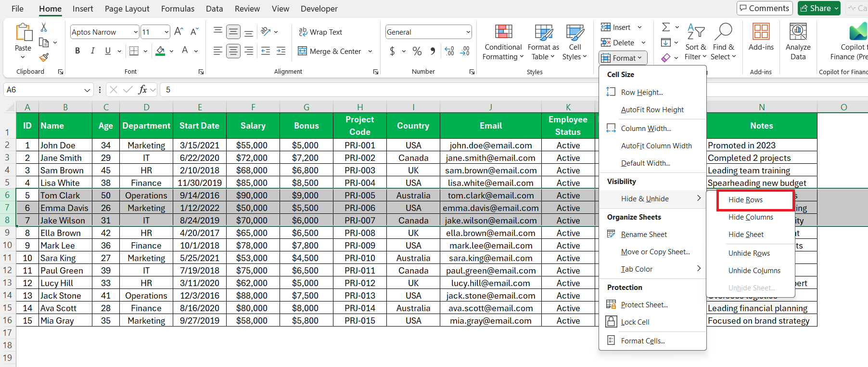Click the Comments button
868x367 pixels.
[765, 8]
